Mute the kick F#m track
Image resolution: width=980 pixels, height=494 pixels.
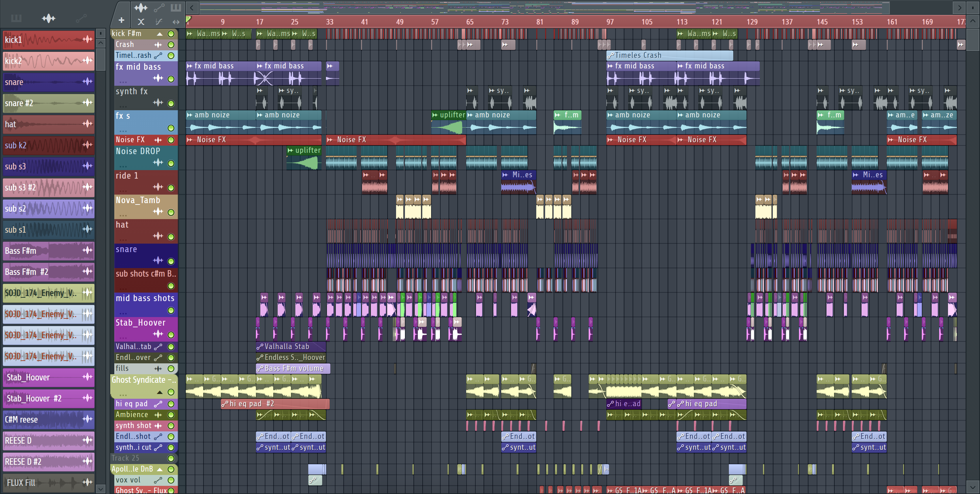click(x=171, y=34)
